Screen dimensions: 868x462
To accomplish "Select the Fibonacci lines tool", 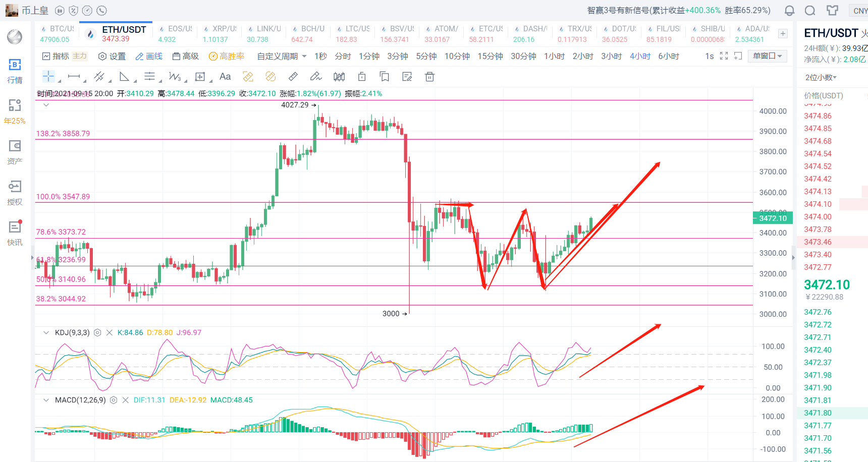I will tap(149, 77).
